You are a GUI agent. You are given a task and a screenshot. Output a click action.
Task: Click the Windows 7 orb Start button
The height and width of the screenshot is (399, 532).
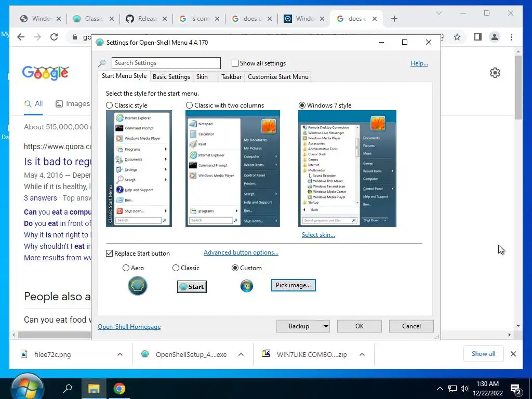pos(27,388)
